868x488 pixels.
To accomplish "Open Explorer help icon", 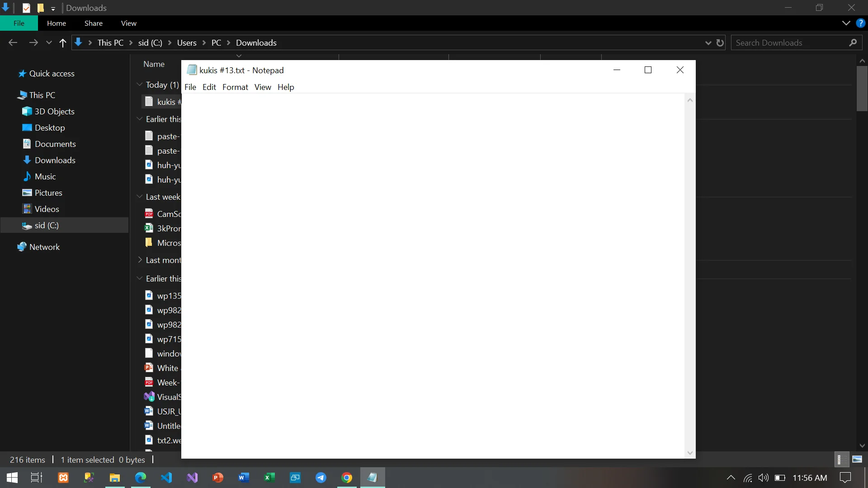I will click(860, 23).
